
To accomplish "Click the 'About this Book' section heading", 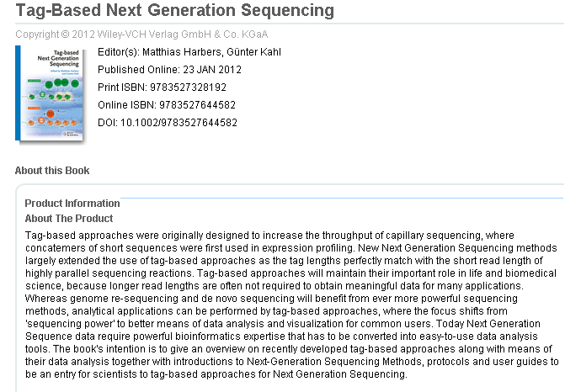I will [x=52, y=171].
